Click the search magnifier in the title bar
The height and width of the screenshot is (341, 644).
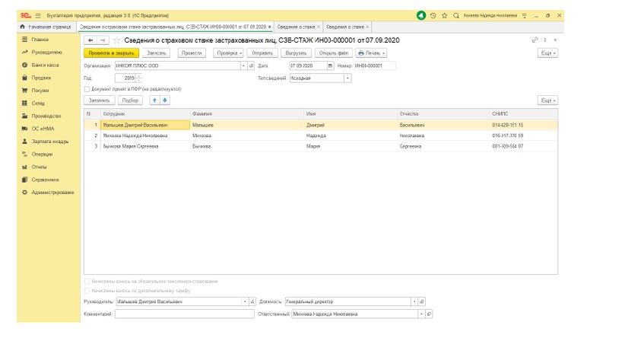click(x=455, y=15)
